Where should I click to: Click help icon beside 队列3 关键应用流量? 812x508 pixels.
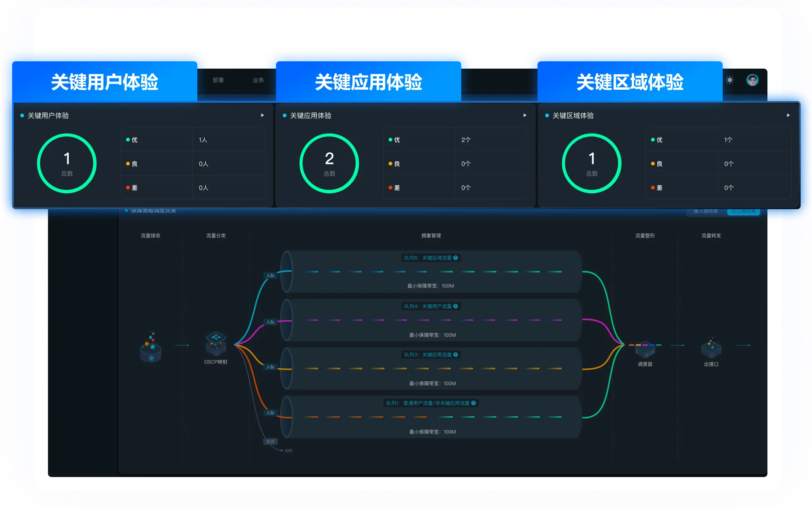point(456,355)
